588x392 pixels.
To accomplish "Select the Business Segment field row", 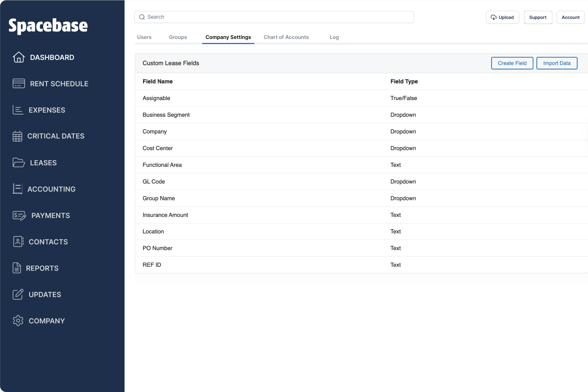I will coord(166,115).
